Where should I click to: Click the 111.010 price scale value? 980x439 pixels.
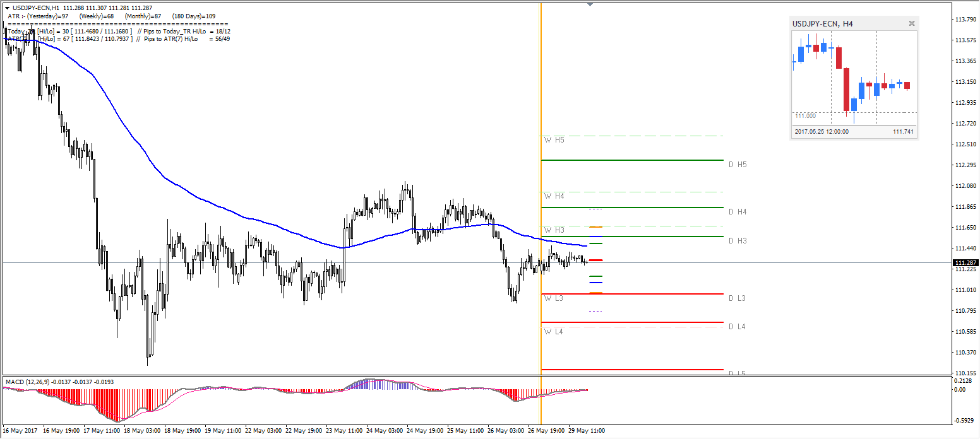click(x=966, y=290)
